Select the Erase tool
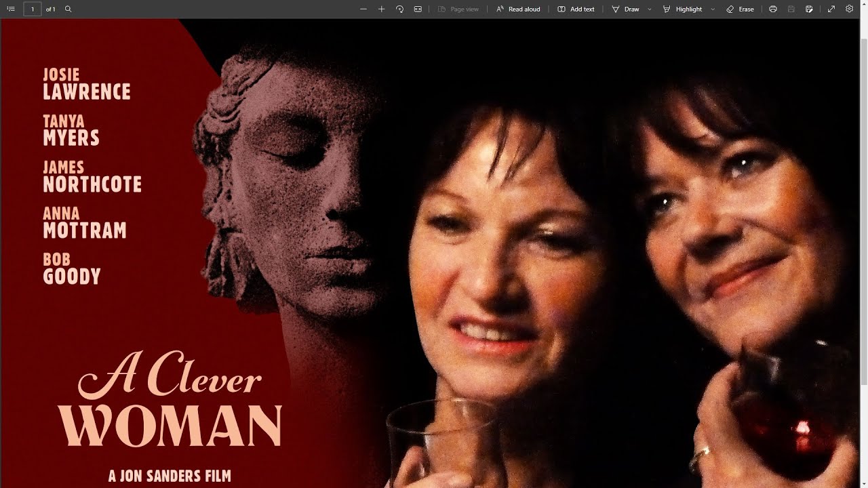 (x=740, y=9)
